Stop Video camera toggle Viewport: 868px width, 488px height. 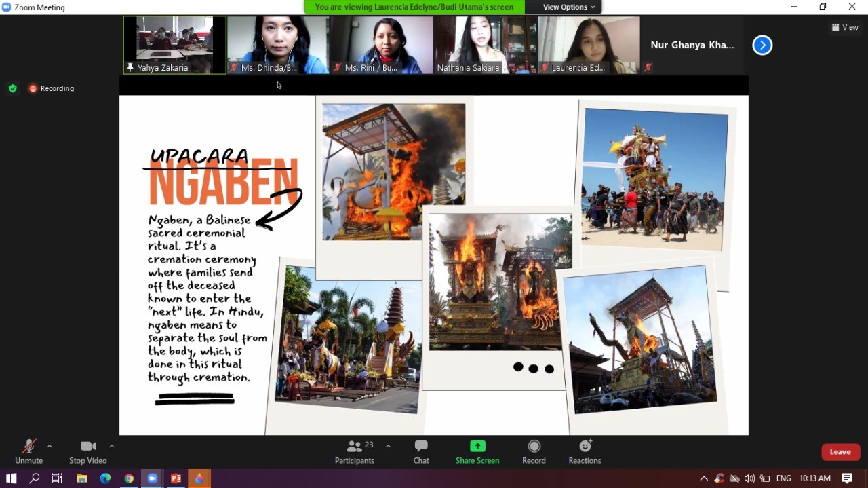tap(87, 451)
